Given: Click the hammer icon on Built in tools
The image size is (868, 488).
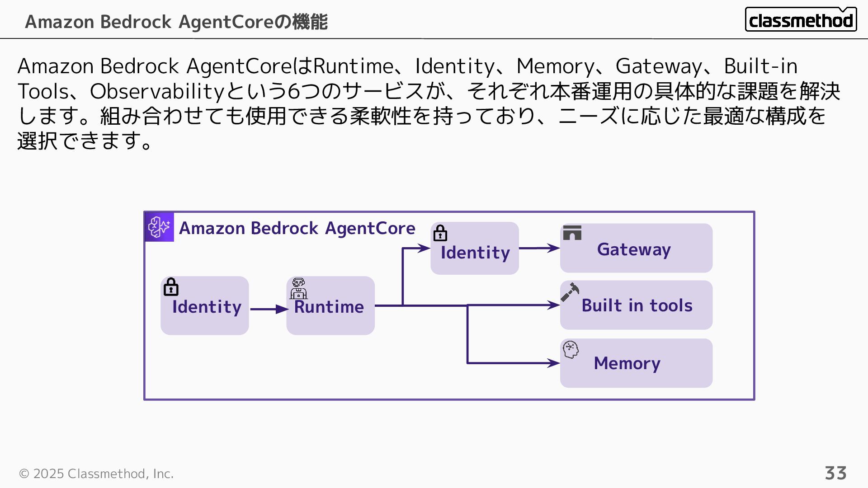Looking at the screenshot, I should point(570,292).
